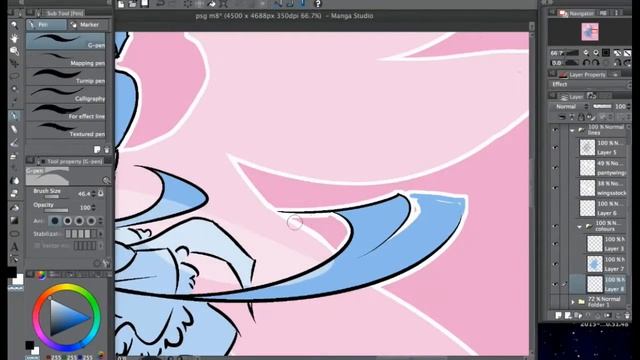Select the first anti-aliasing option (none)

(x=55, y=221)
